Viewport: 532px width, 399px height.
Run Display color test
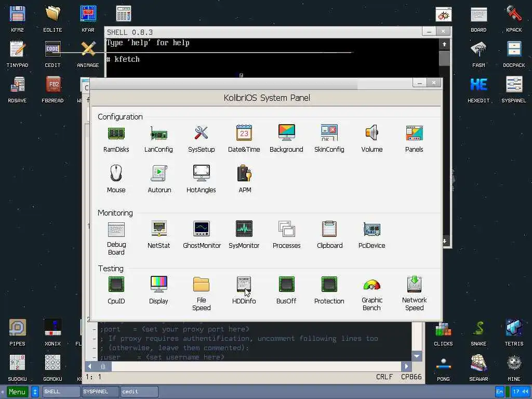pyautogui.click(x=158, y=290)
